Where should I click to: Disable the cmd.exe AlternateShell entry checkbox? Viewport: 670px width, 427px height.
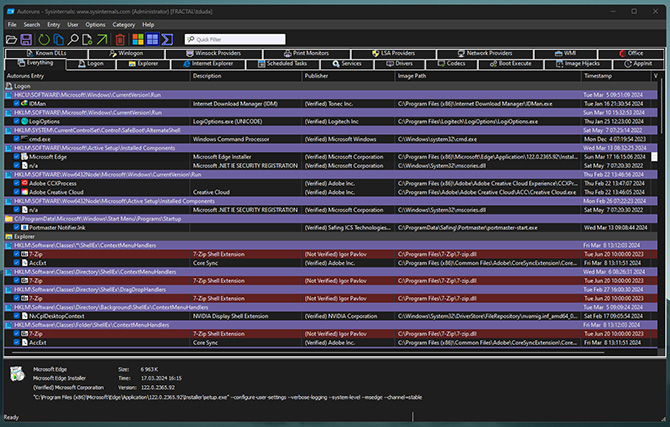click(x=16, y=139)
